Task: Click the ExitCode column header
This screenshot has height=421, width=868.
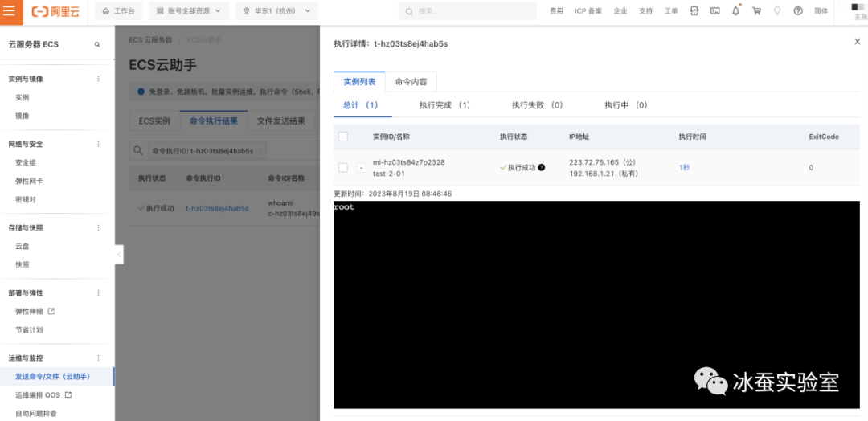Action: pyautogui.click(x=824, y=137)
